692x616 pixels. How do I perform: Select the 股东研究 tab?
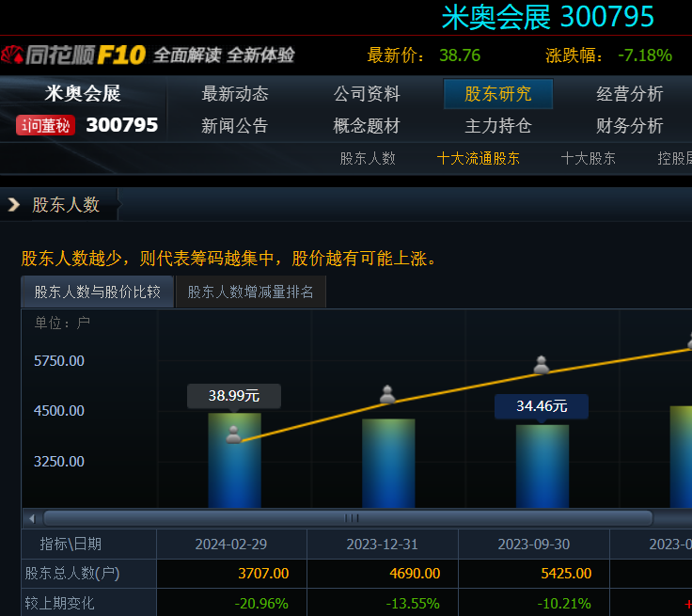(497, 94)
